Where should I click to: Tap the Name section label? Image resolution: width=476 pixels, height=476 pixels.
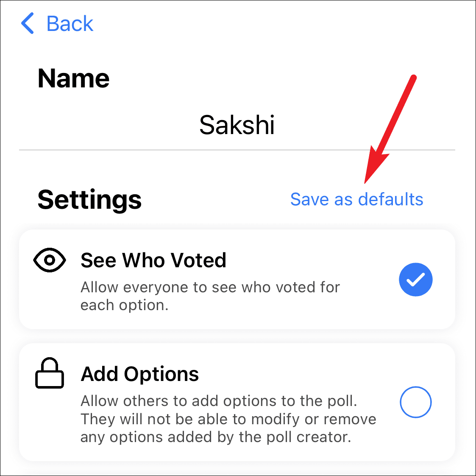tap(73, 78)
